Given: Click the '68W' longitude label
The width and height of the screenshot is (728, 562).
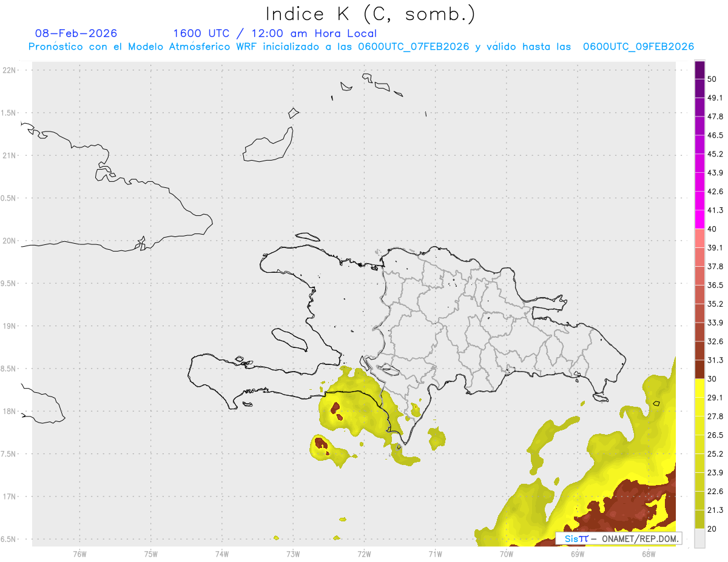Looking at the screenshot, I should point(649,554).
